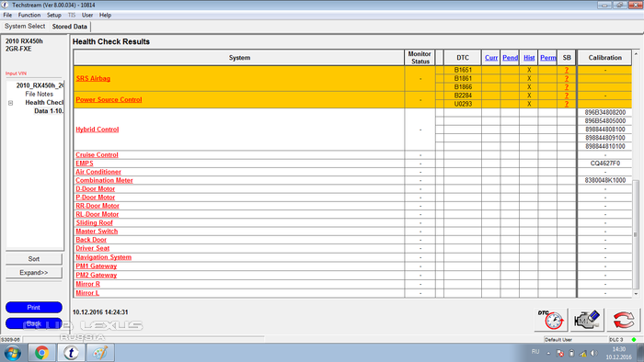This screenshot has height=362, width=644.
Task: Open Paint from the taskbar
Action: point(100,353)
